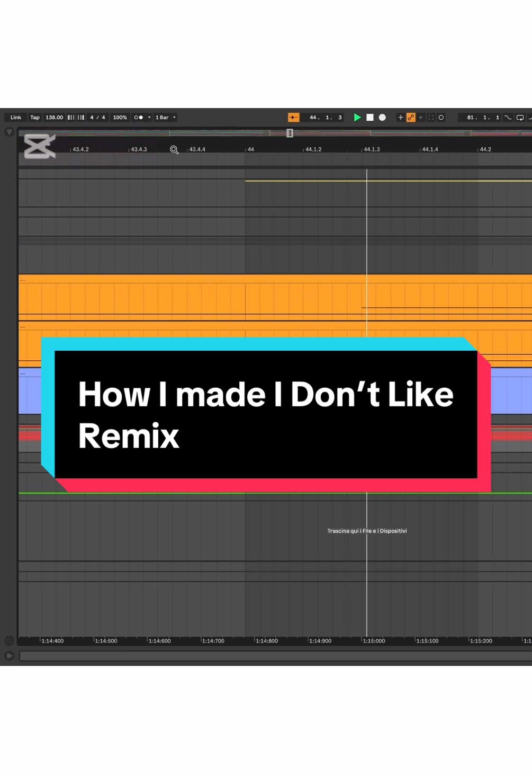Image resolution: width=532 pixels, height=774 pixels.
Task: Click the 1:15:100 time ruler label
Action: pos(427,641)
